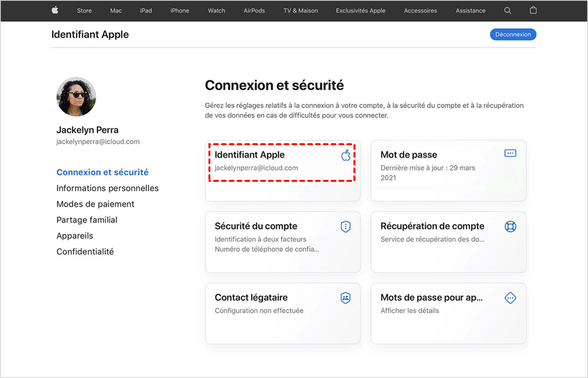Navigate to Modes de paiement
Screen dimensions: 588x378
tap(95, 204)
